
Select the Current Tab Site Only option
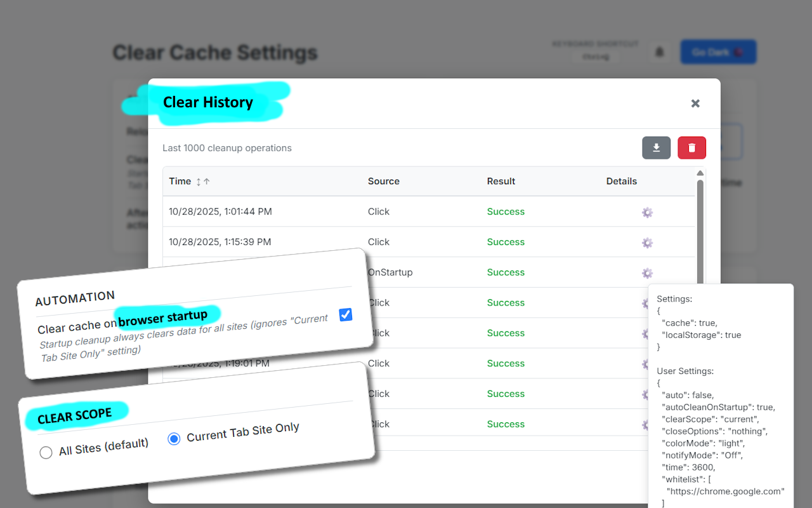tap(174, 439)
